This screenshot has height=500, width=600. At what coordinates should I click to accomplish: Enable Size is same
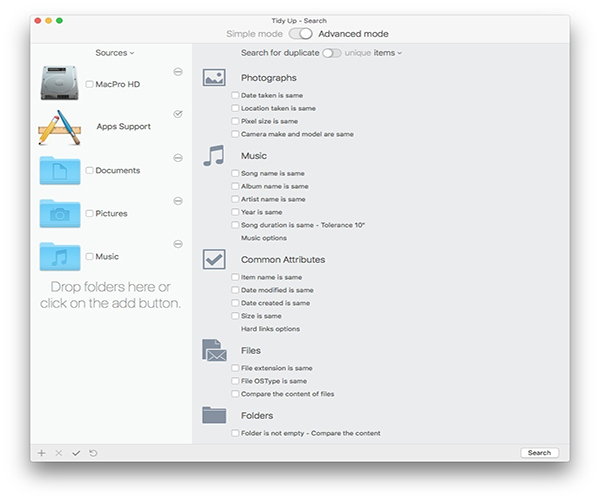(235, 316)
